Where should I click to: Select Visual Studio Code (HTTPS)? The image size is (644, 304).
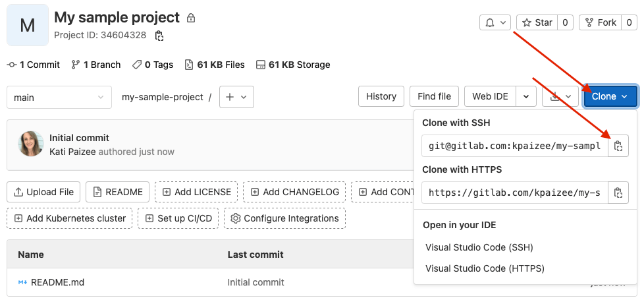coord(485,268)
